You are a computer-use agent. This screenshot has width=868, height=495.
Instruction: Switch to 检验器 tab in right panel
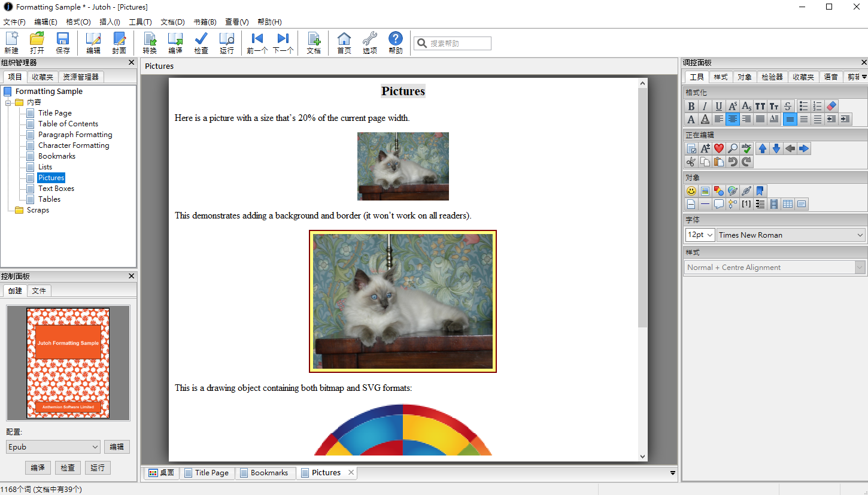(772, 77)
